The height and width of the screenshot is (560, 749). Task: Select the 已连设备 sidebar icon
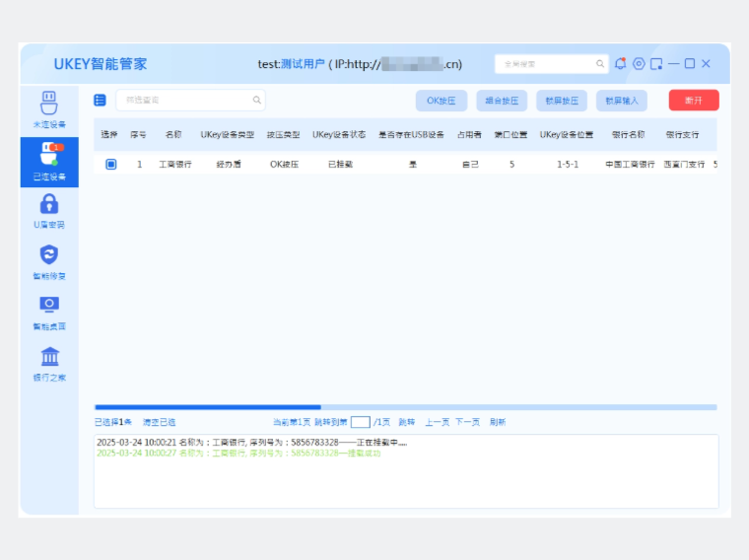tap(49, 160)
